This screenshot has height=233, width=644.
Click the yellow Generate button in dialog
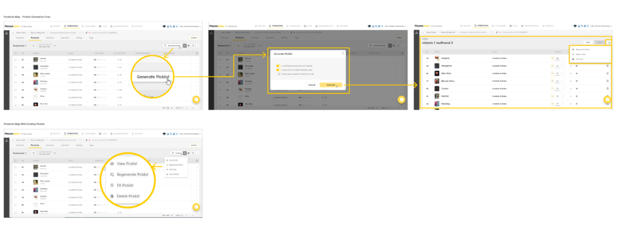331,85
